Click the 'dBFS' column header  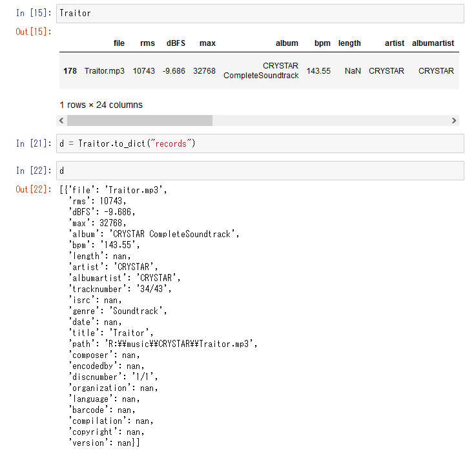[x=176, y=43]
